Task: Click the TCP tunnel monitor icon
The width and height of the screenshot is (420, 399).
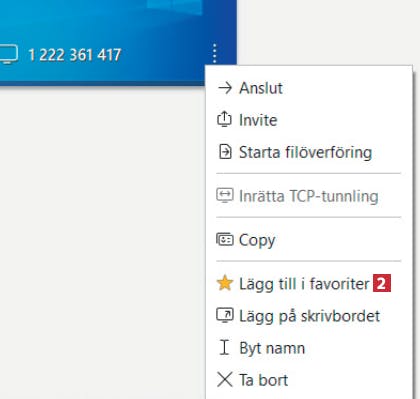Action: pyautogui.click(x=225, y=195)
